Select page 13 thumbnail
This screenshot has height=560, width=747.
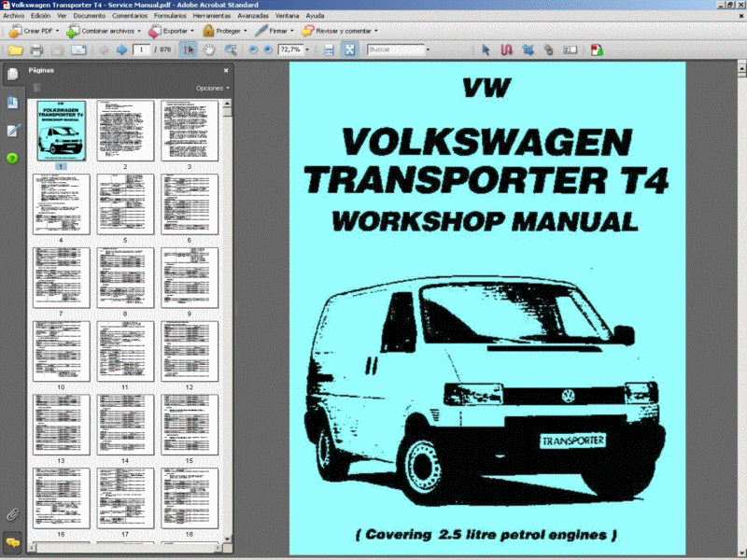click(x=61, y=425)
